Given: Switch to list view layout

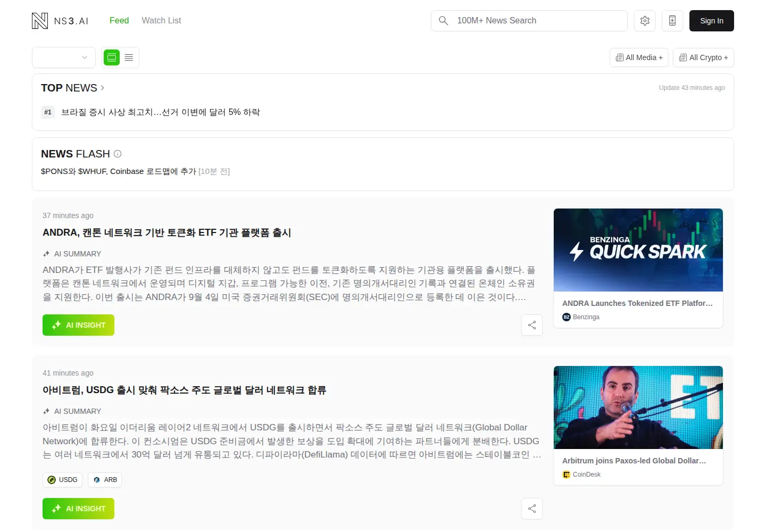Looking at the screenshot, I should point(129,57).
